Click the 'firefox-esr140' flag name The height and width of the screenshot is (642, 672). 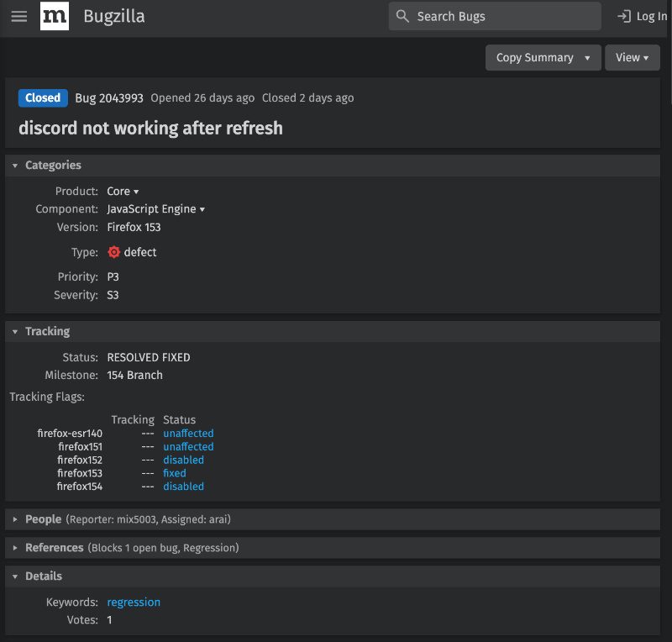click(70, 433)
